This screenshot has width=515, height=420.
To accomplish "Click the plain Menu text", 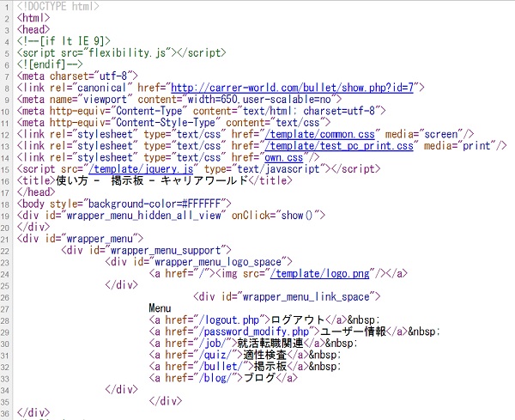I will click(160, 308).
